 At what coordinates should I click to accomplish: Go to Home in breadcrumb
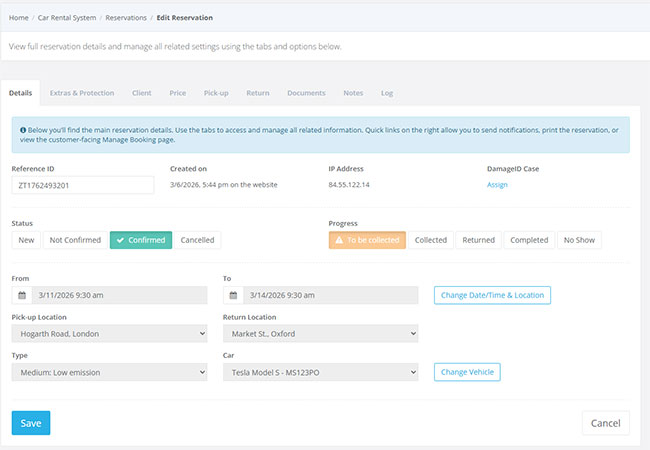(19, 17)
